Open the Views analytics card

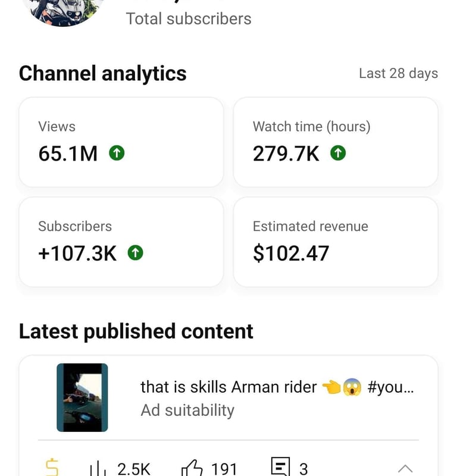point(121,142)
